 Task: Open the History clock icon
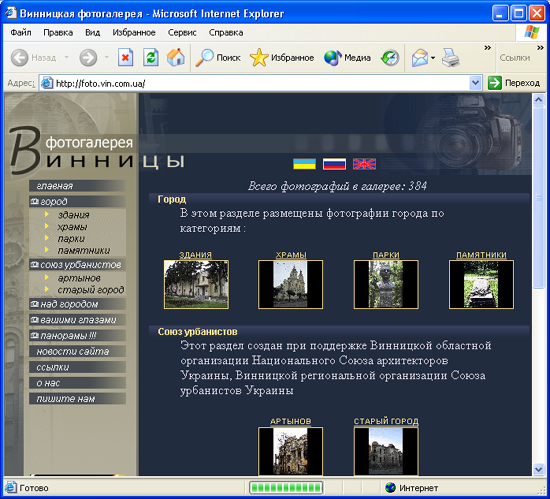pyautogui.click(x=390, y=58)
